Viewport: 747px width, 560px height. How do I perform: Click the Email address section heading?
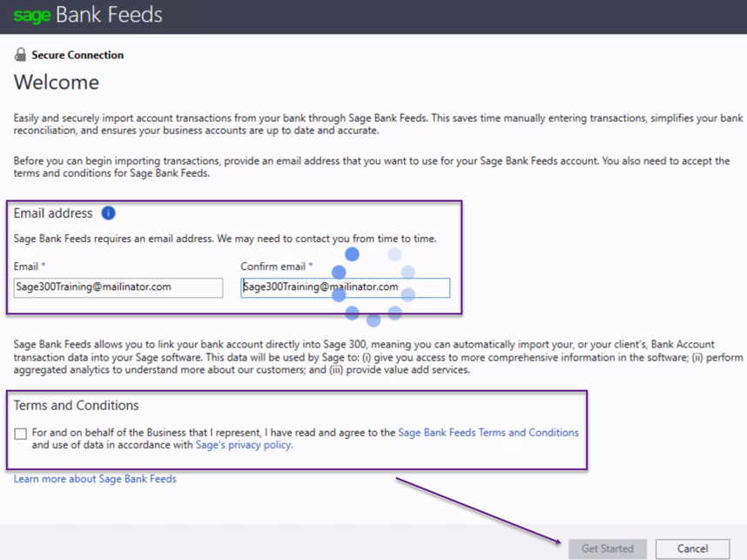pos(53,213)
